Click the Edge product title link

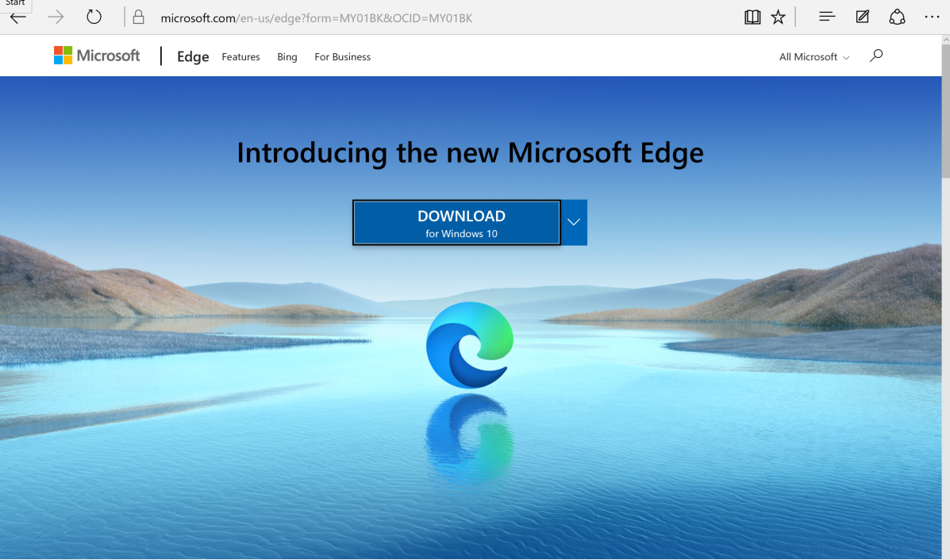(x=193, y=57)
